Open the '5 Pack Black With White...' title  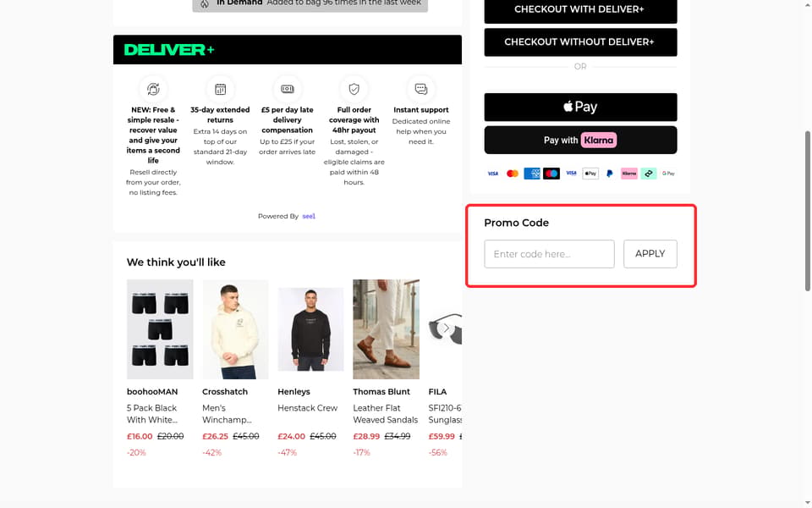pyautogui.click(x=151, y=414)
